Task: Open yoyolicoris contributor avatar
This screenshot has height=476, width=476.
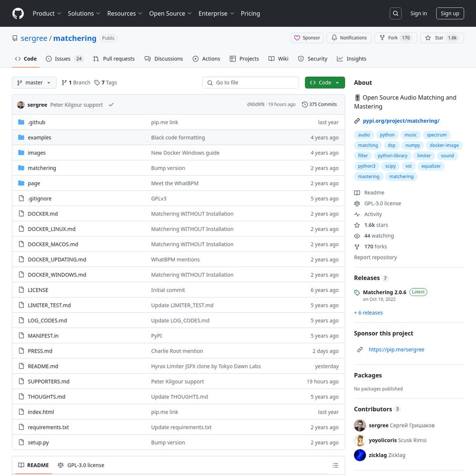Action: pos(360,440)
